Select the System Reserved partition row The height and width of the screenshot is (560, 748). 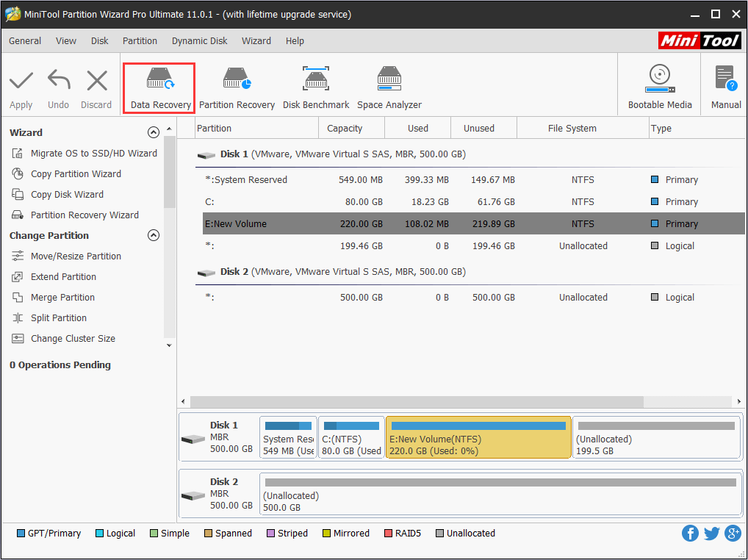point(474,180)
